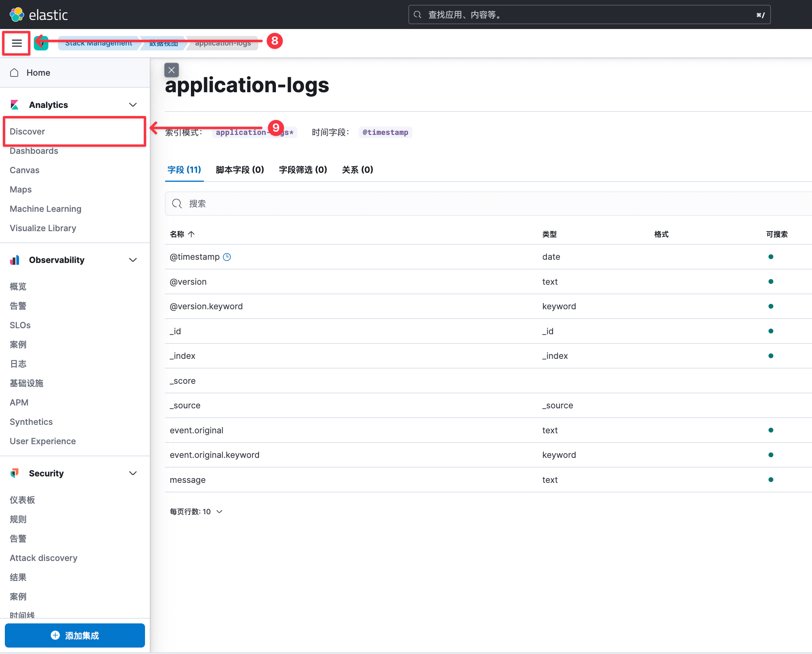Open Attack discovery

(x=43, y=558)
